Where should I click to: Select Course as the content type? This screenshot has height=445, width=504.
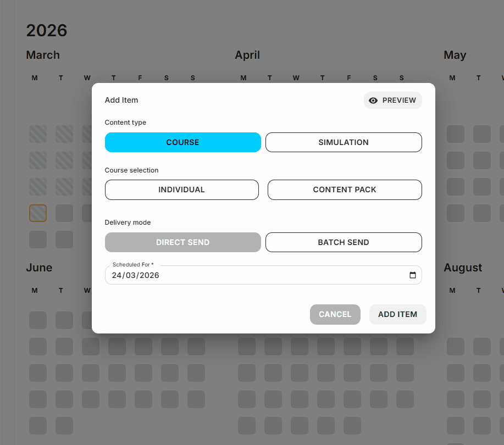(182, 142)
